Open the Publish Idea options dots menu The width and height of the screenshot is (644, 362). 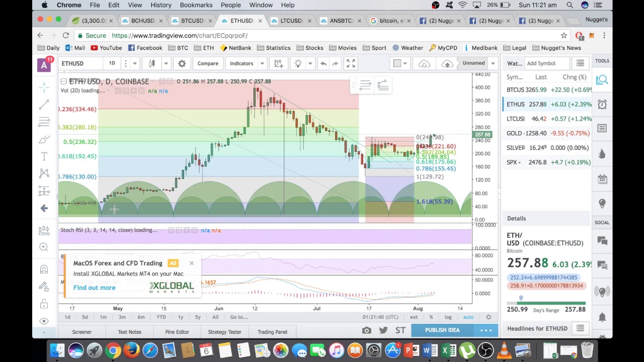click(x=486, y=330)
